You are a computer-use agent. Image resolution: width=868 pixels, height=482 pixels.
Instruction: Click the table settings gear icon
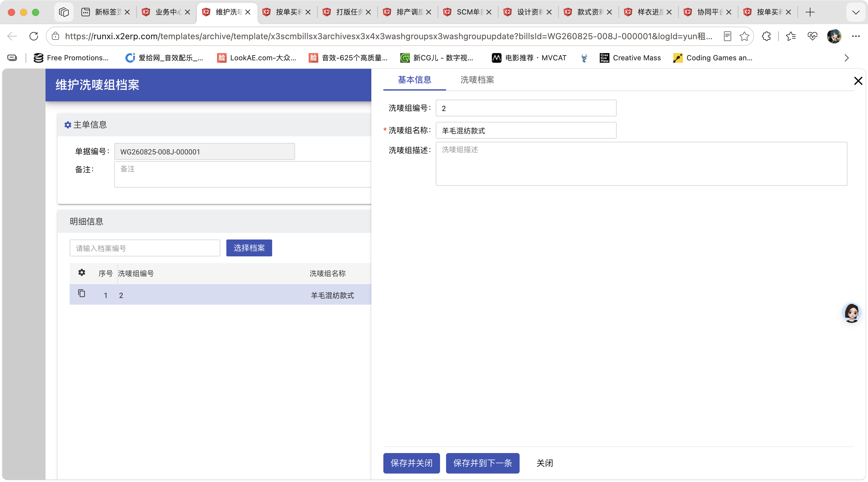tap(82, 273)
